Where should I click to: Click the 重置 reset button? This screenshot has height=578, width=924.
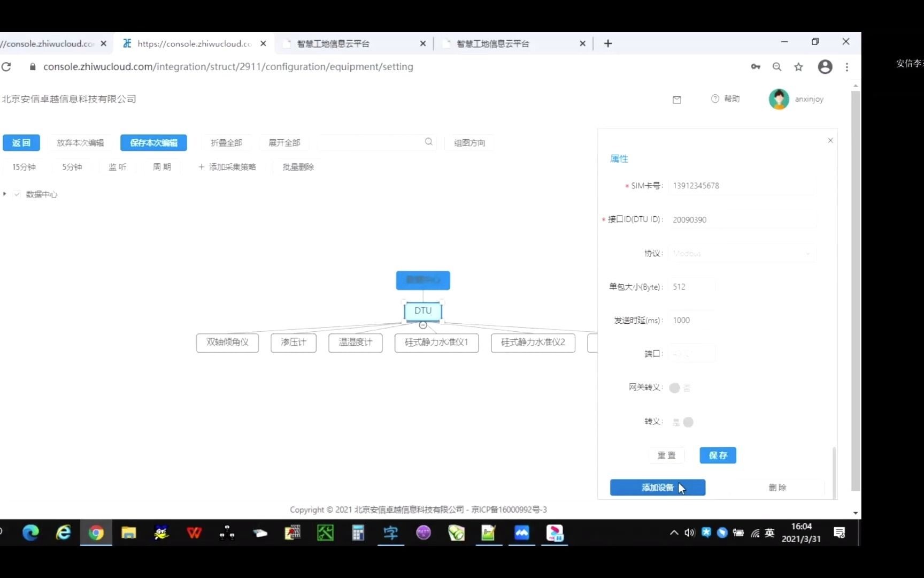tap(666, 455)
